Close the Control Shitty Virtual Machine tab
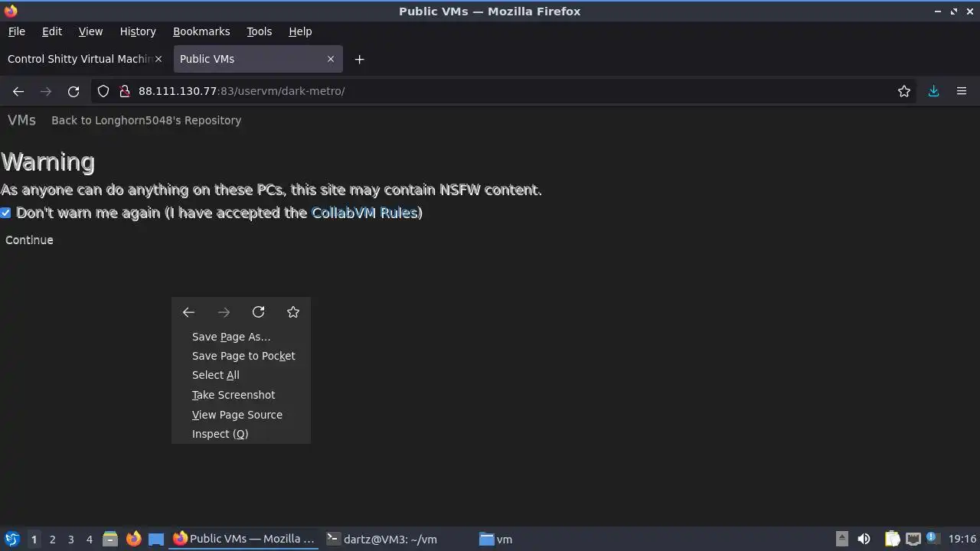This screenshot has height=551, width=980. click(x=158, y=59)
